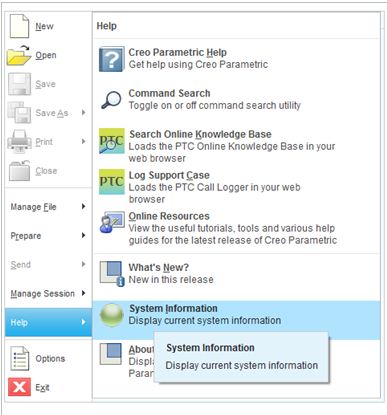Click the Online Resources person icon
Image resolution: width=387 pixels, height=415 pixels.
112,222
